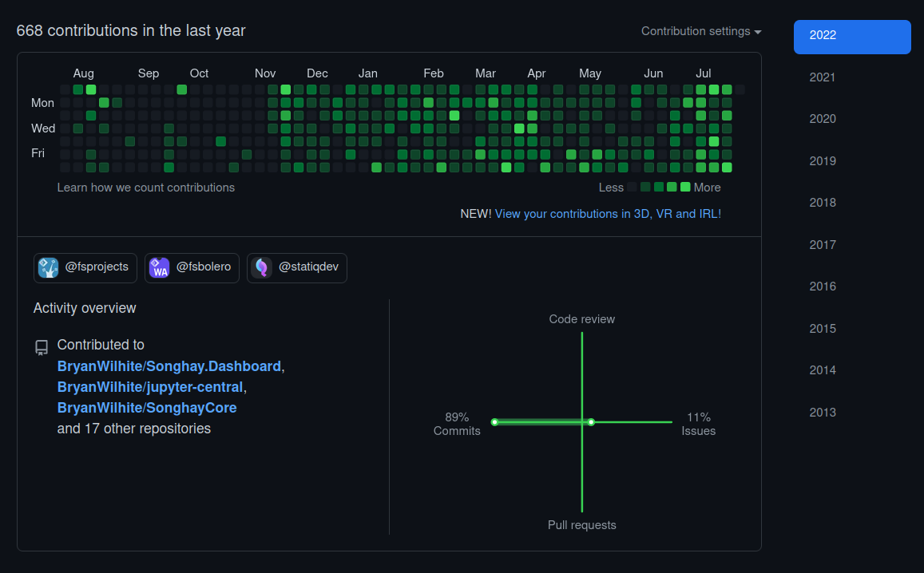Screen dimensions: 924x573
Task: Select the 2015 year filter
Action: click(822, 329)
